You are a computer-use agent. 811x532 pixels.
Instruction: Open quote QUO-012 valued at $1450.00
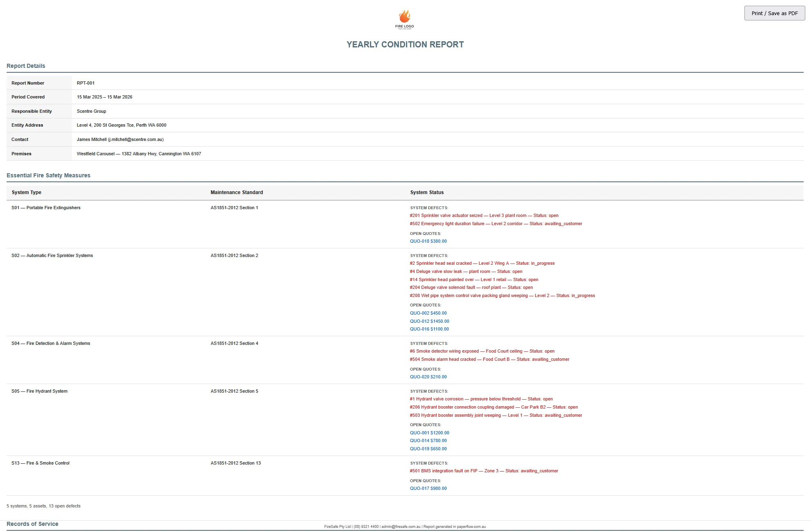[x=429, y=321]
